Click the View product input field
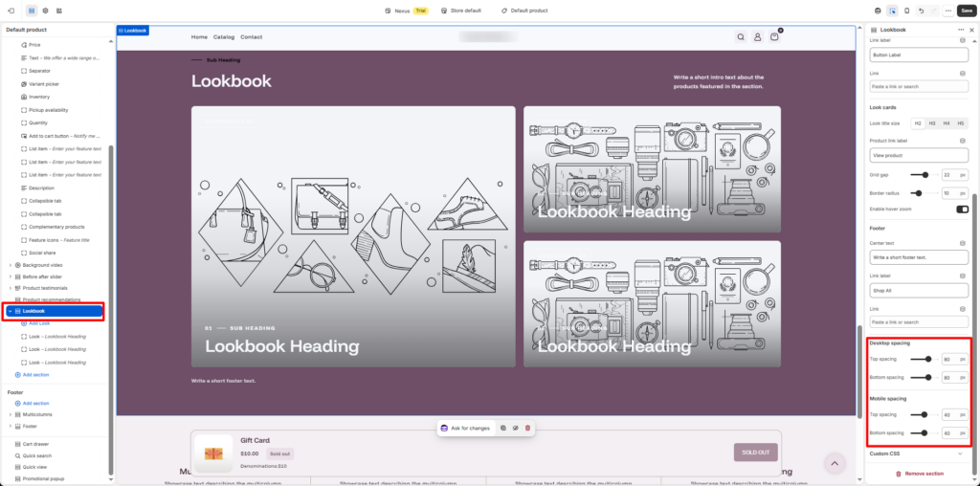Image resolution: width=980 pixels, height=486 pixels. click(x=919, y=155)
